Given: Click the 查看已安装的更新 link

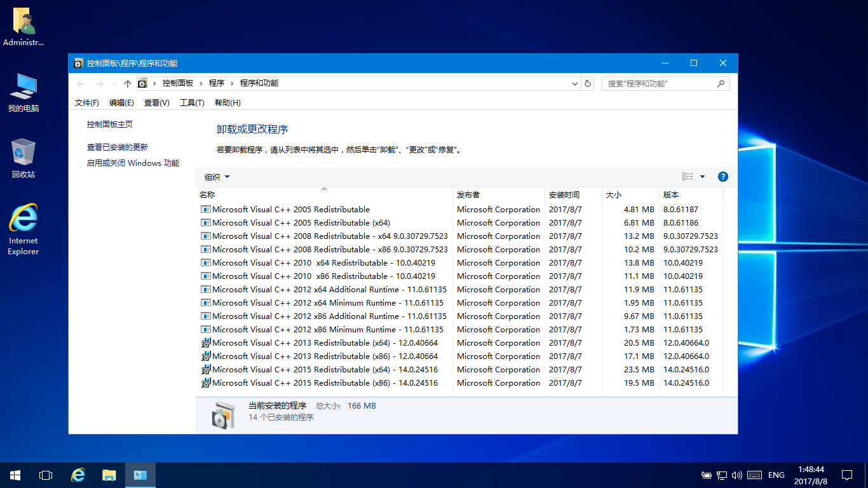Looking at the screenshot, I should click(x=118, y=147).
